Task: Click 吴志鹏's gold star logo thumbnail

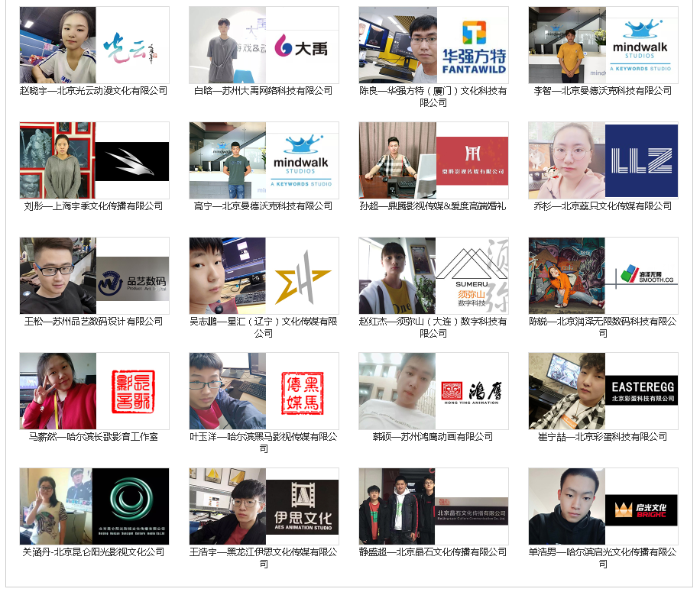Action: tap(264, 276)
